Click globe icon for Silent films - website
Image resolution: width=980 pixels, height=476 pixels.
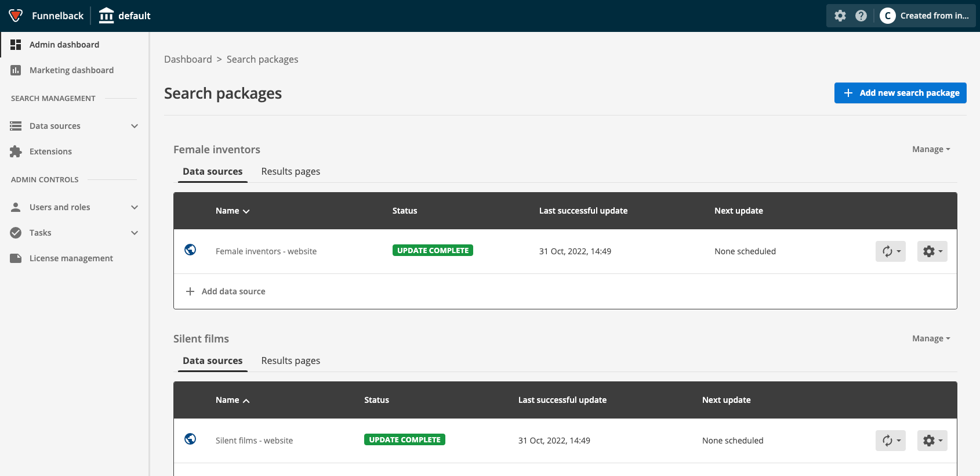click(x=190, y=439)
